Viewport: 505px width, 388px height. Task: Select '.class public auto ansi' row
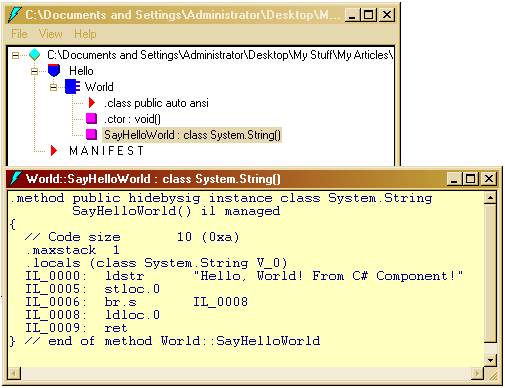[156, 103]
